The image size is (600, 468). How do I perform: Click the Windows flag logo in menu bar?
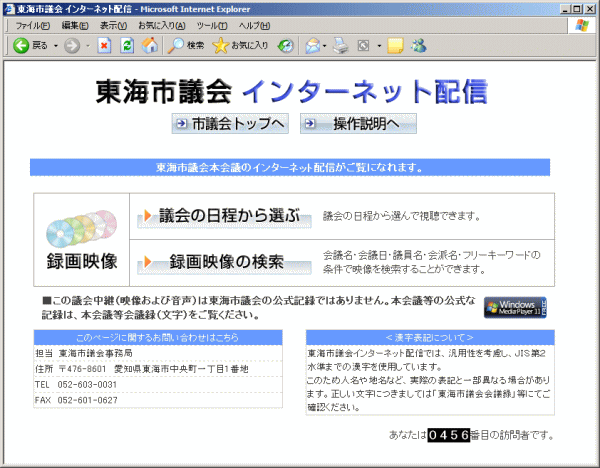click(582, 26)
